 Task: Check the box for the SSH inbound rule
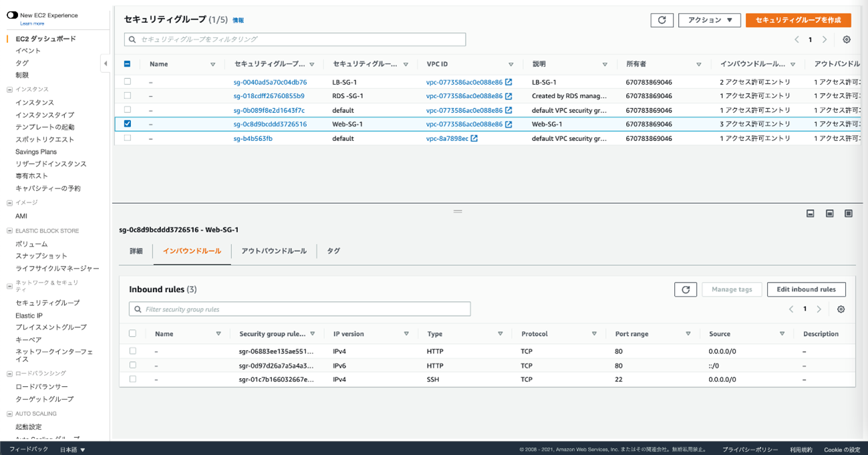pos(132,379)
